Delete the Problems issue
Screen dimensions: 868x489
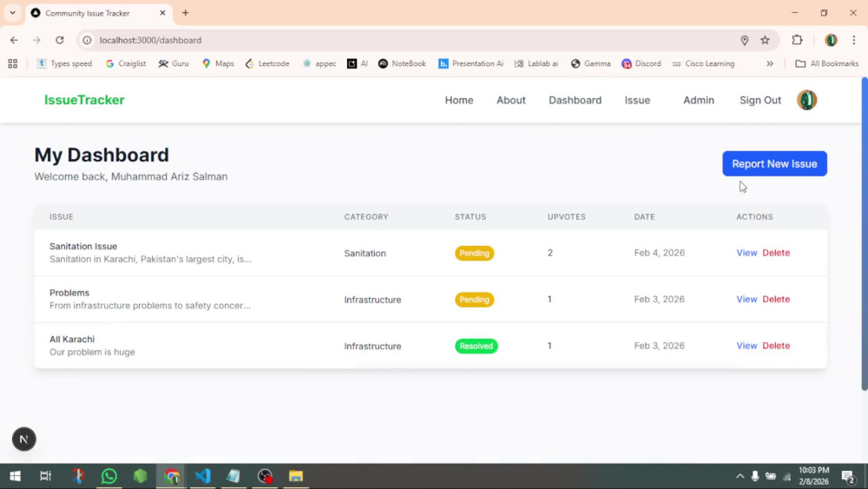pyautogui.click(x=776, y=299)
